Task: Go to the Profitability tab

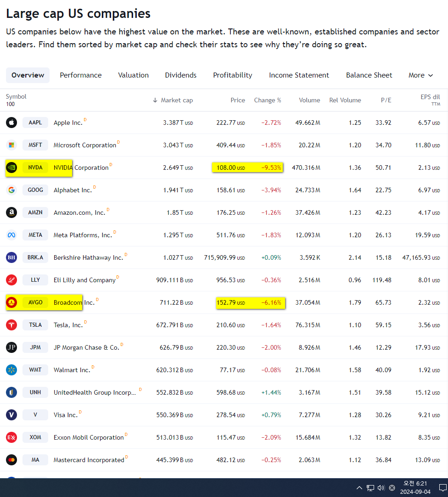Action: (x=233, y=75)
